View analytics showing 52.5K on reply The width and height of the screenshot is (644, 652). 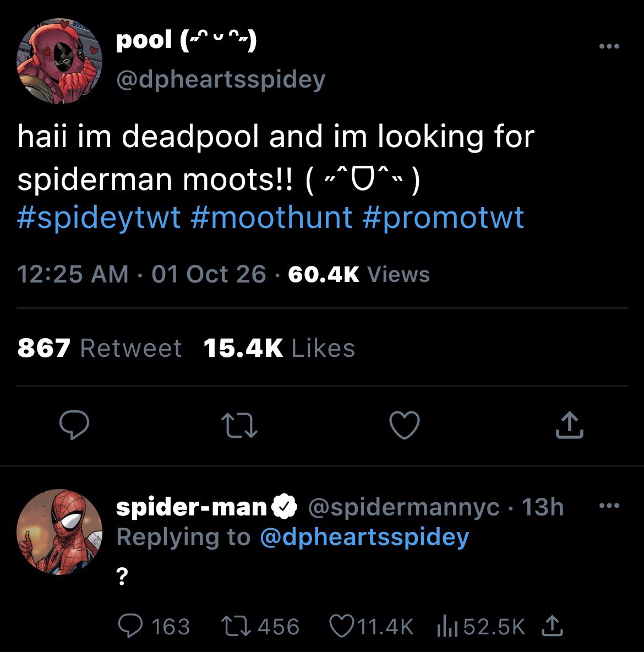[481, 626]
